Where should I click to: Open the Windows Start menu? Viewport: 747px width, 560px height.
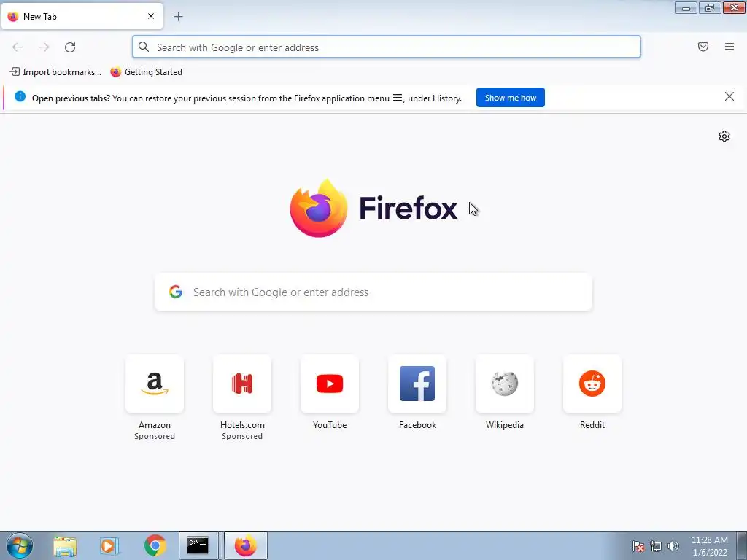click(x=20, y=545)
